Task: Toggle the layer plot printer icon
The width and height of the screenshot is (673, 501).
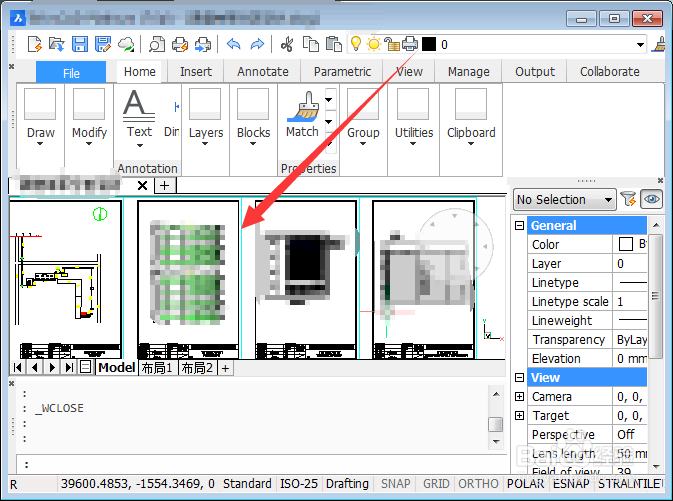Action: pos(410,44)
